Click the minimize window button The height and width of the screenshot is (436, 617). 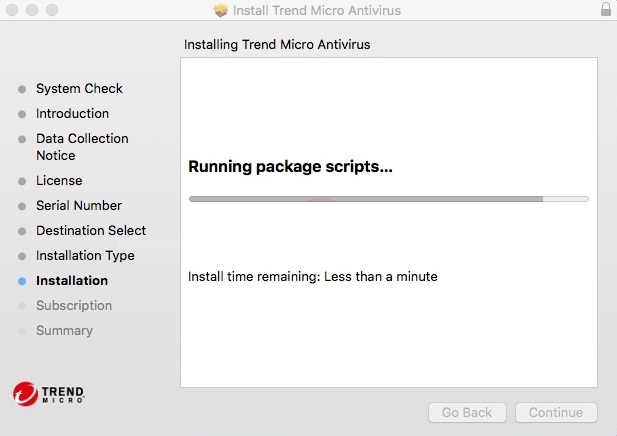(x=32, y=9)
